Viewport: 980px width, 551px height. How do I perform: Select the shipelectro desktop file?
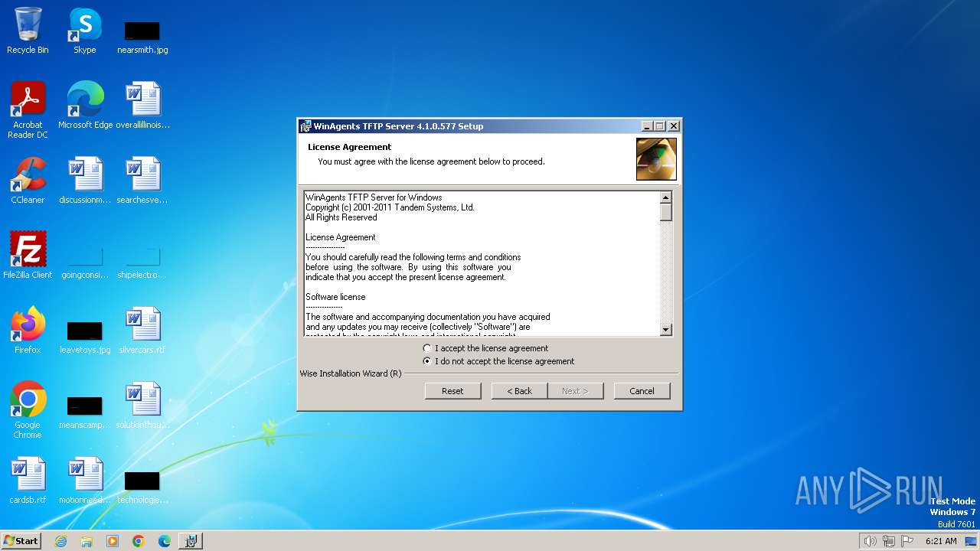(142, 262)
